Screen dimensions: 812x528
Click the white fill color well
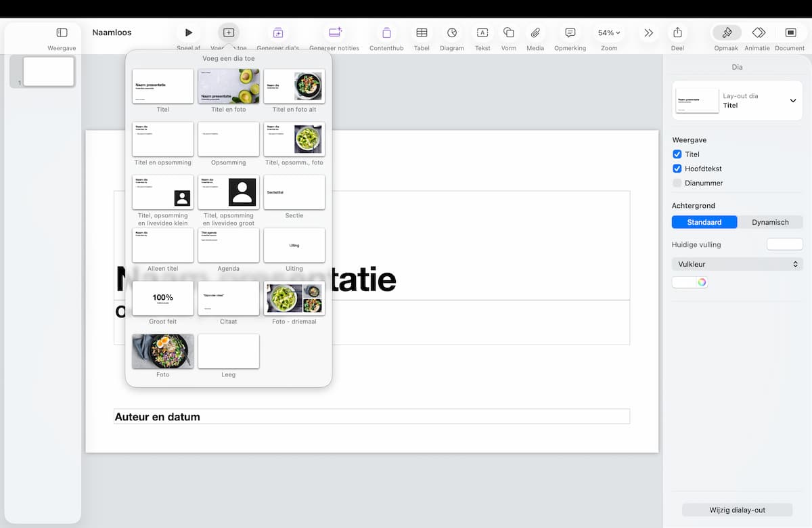[684, 282]
